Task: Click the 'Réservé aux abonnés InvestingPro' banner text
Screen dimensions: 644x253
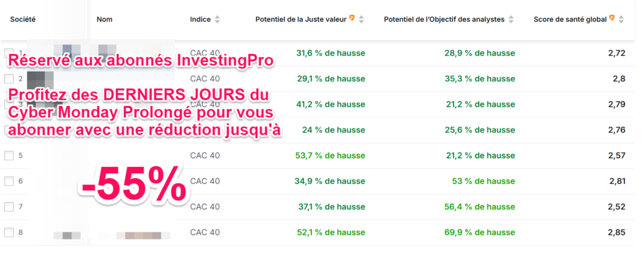Action: (x=140, y=61)
